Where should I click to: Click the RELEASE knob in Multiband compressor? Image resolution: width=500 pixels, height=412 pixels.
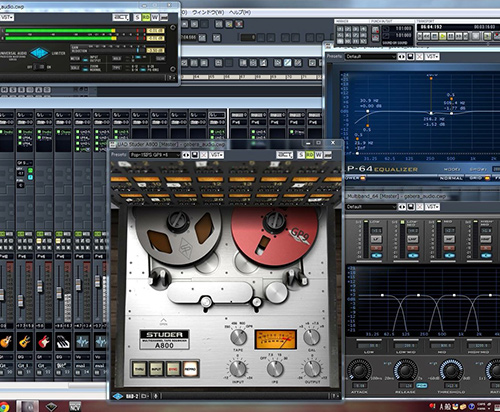point(405,371)
